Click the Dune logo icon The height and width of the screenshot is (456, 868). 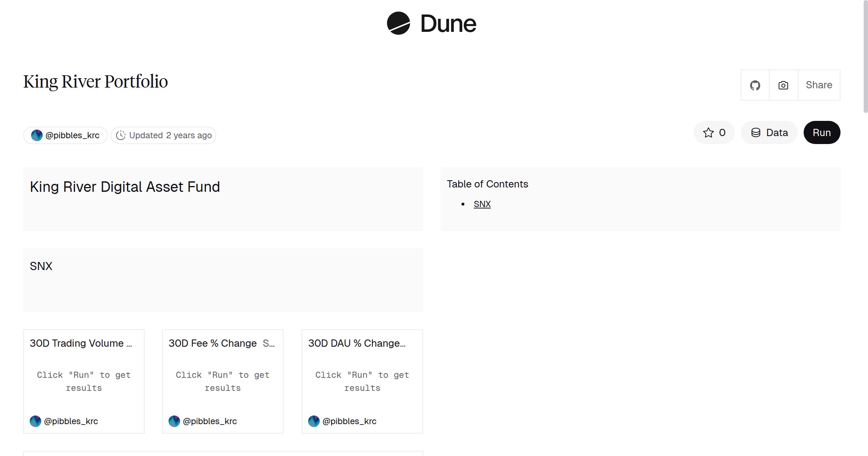pyautogui.click(x=398, y=23)
